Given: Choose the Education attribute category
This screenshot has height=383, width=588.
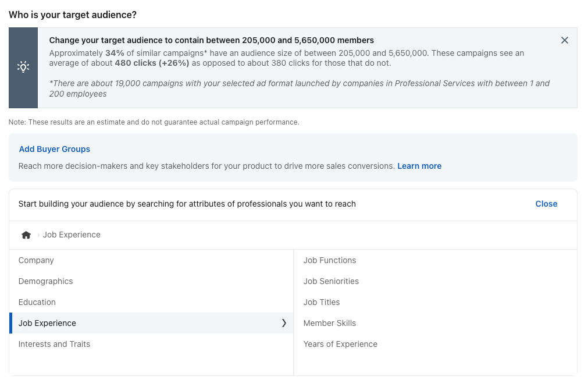Looking at the screenshot, I should click(x=37, y=302).
